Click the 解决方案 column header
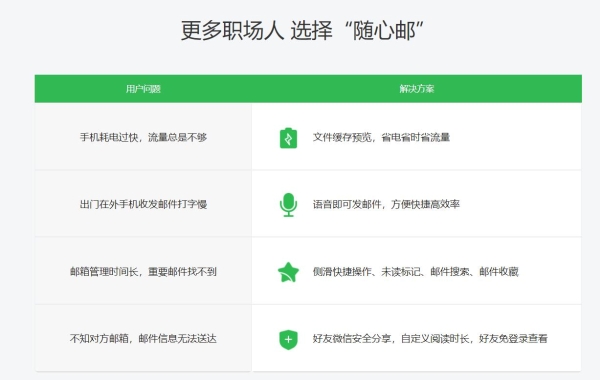 417,89
